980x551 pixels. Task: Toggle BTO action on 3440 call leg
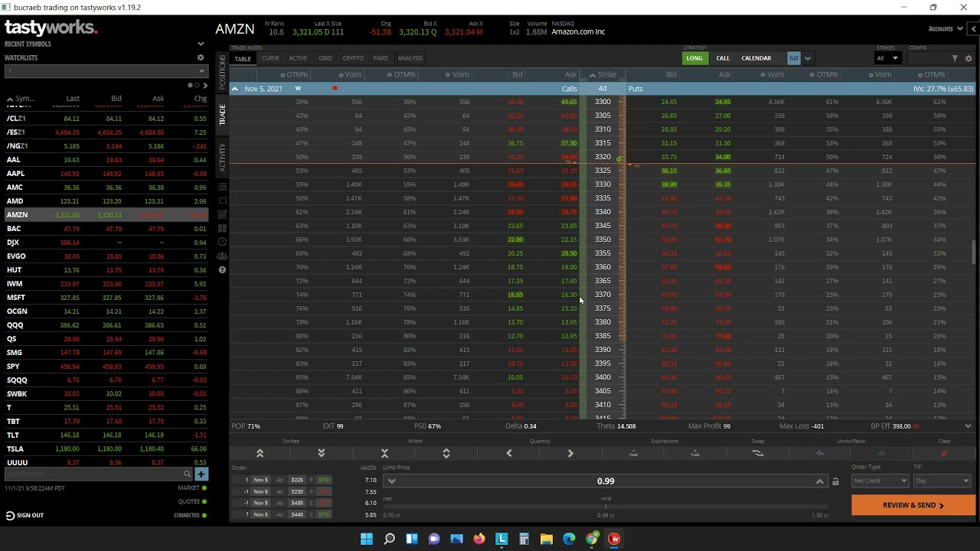[324, 514]
